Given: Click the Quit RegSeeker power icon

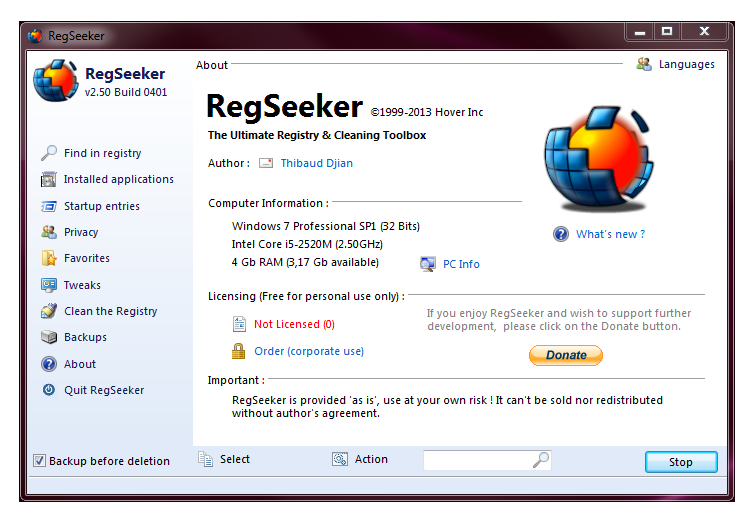Looking at the screenshot, I should 48,390.
